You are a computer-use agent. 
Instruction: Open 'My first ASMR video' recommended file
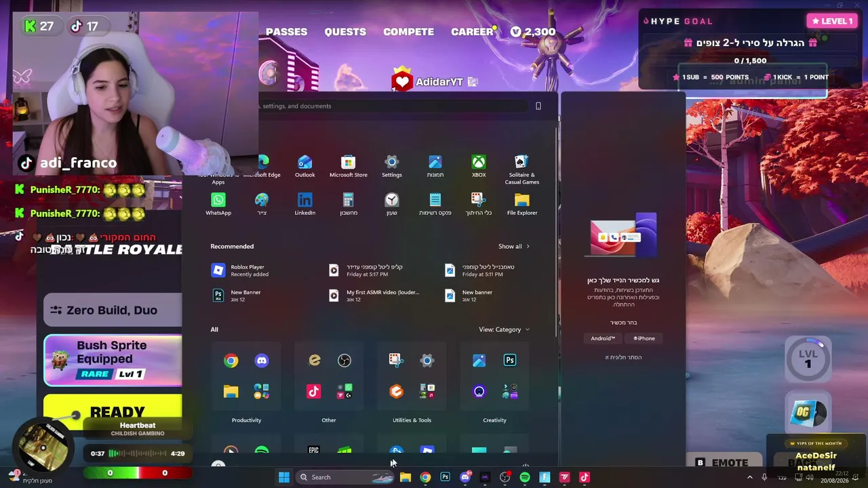click(x=374, y=296)
